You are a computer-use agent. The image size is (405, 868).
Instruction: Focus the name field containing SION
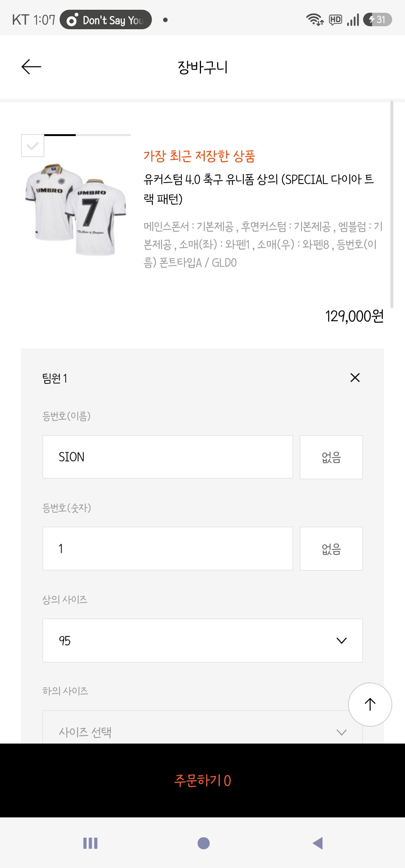click(x=168, y=457)
